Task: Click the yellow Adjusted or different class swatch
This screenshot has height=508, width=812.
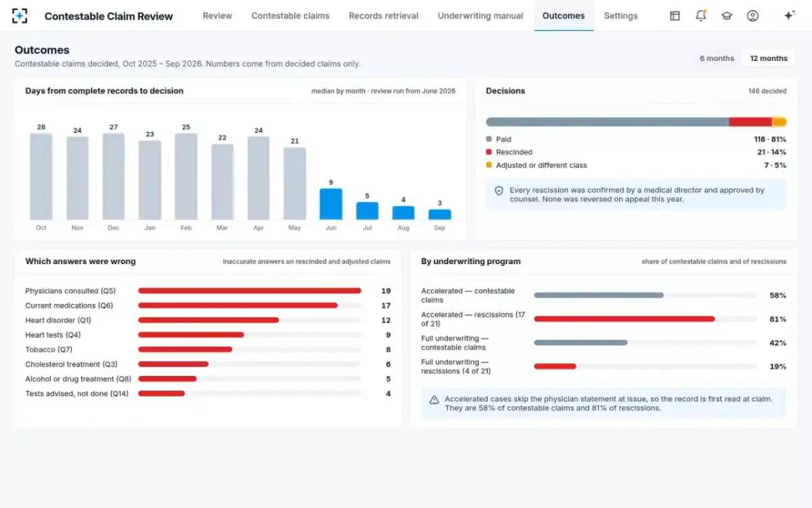Action: point(489,165)
